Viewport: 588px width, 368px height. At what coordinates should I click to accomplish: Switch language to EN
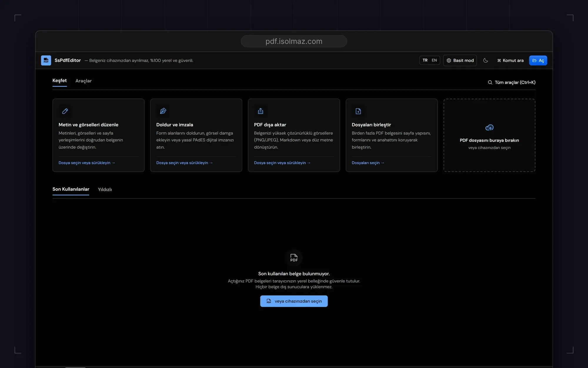pos(434,60)
